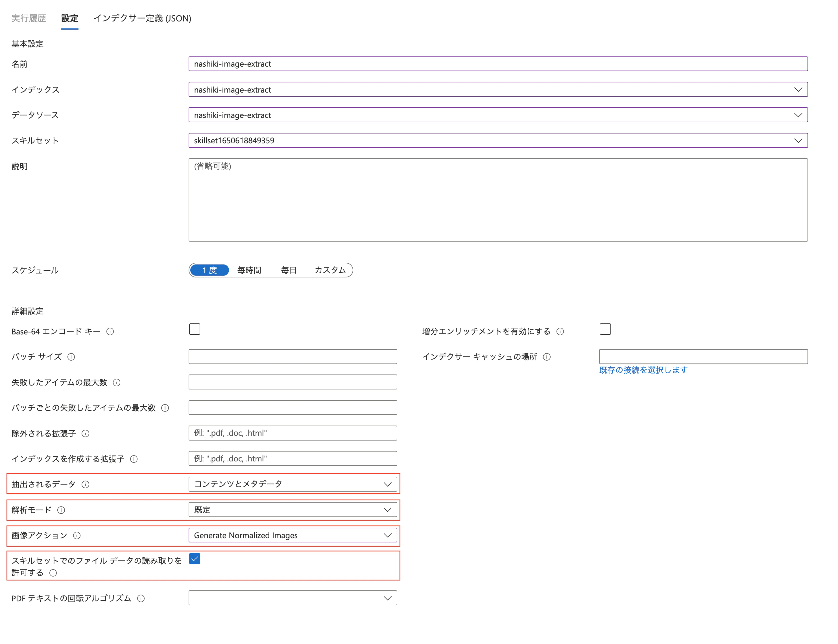Focus the 説明 text area
This screenshot has height=644, width=838.
[498, 200]
